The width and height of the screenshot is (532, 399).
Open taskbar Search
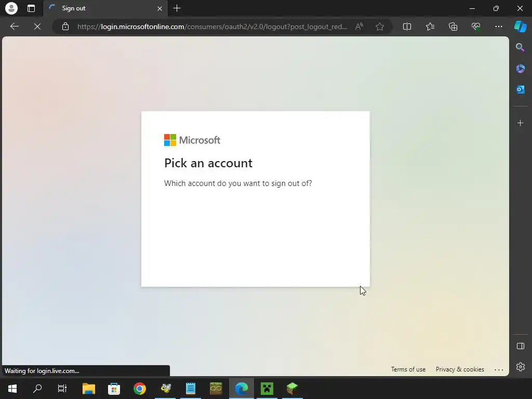coord(37,389)
